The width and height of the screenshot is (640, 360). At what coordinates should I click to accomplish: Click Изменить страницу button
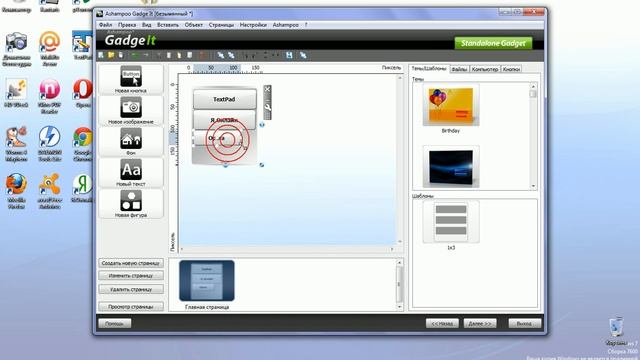pyautogui.click(x=131, y=276)
